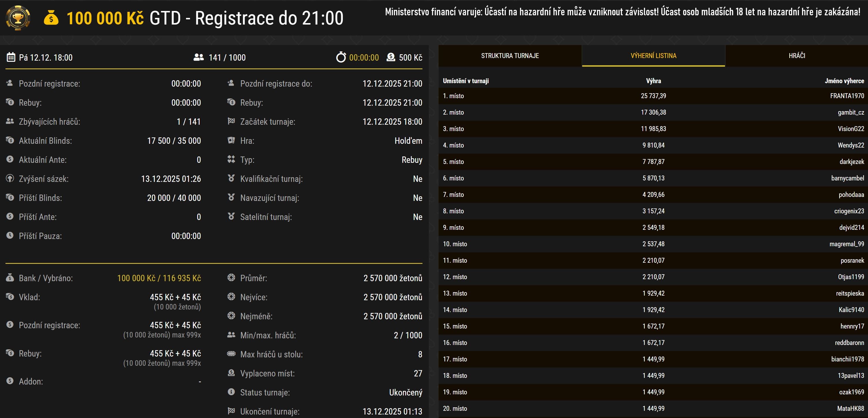Open the STRUKTURA TURNAJE tab
The height and width of the screenshot is (418, 868).
510,56
